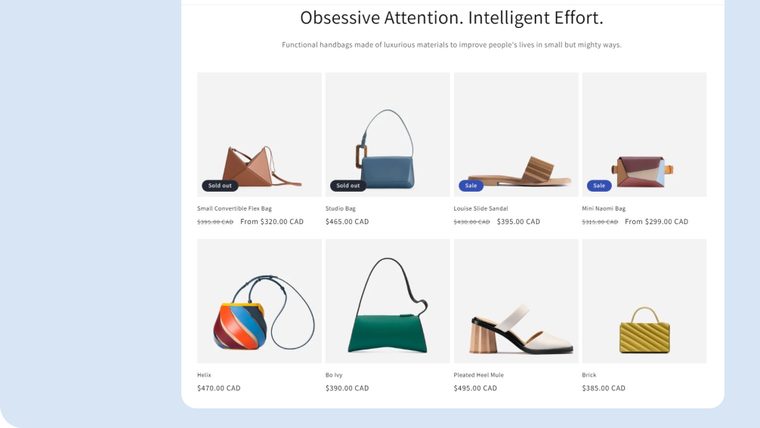
Task: Click the Louise Slide Sandal name
Action: [480, 209]
